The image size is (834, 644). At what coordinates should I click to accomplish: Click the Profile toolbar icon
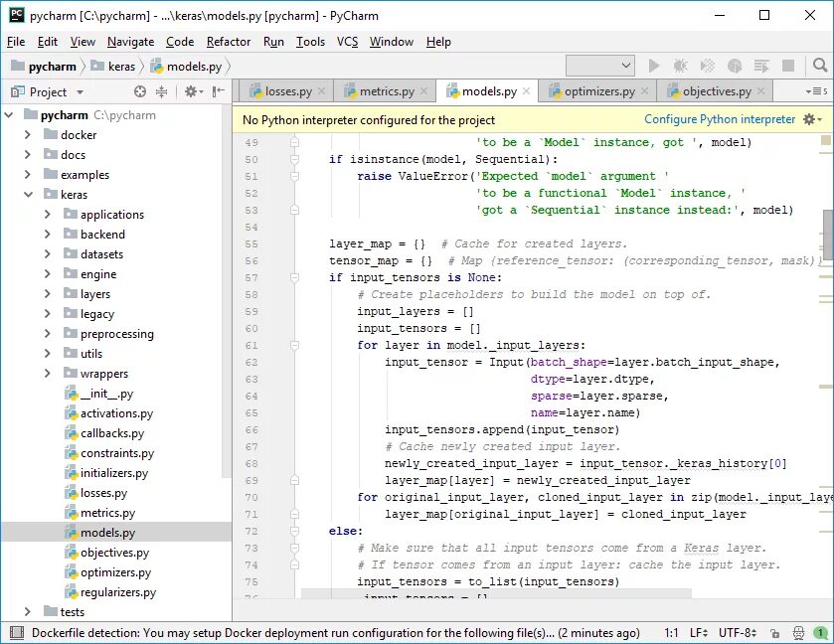(x=735, y=66)
